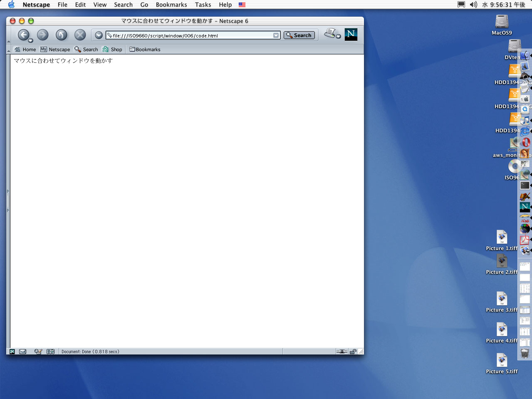Open the Print button dropdown arrow
Screen dimensions: 532x399
tap(339, 37)
